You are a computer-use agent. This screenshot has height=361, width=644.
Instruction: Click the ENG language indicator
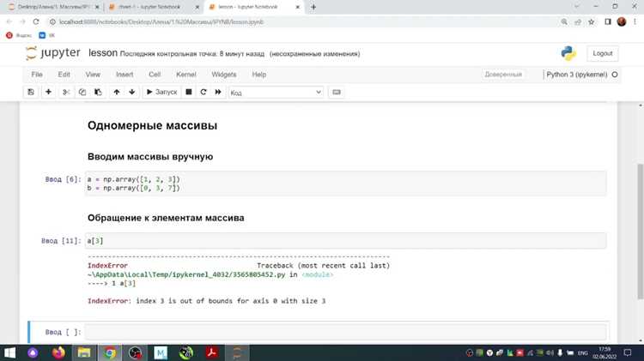[x=582, y=352]
